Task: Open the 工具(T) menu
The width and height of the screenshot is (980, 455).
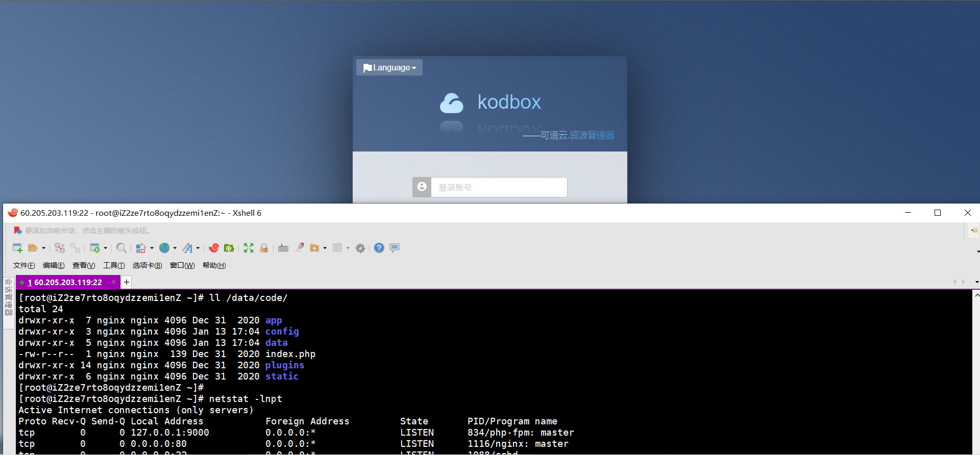Action: [x=114, y=265]
